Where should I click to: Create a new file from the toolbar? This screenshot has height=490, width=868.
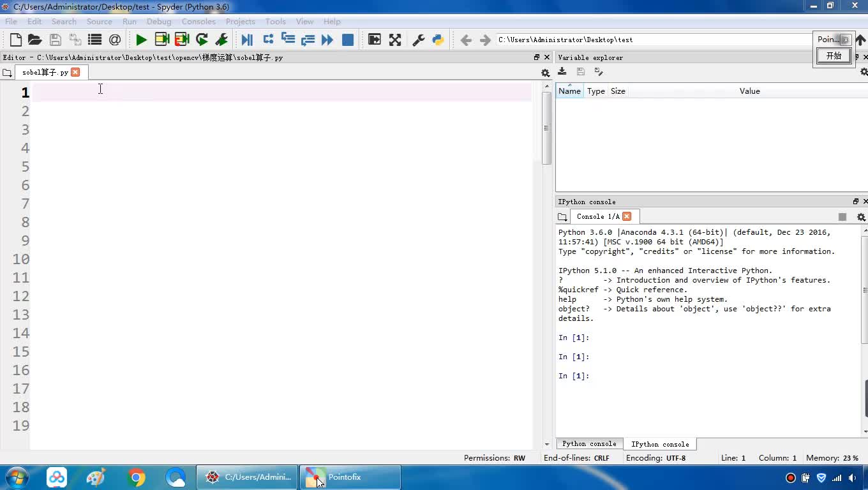click(16, 40)
